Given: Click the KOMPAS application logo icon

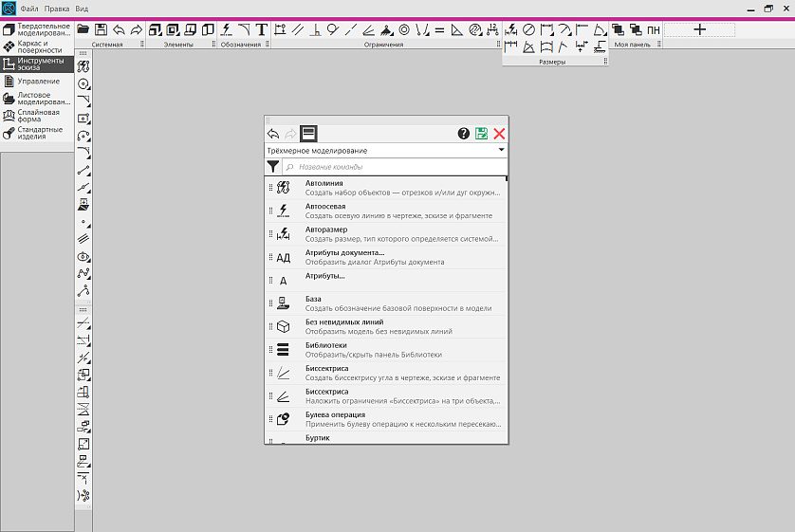Looking at the screenshot, I should [9, 9].
